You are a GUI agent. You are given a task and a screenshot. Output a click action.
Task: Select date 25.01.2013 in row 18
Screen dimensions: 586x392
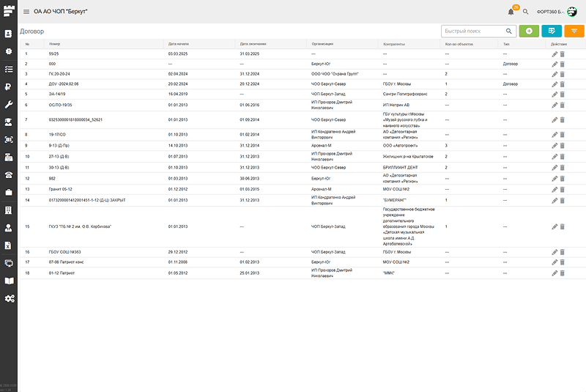tap(249, 273)
